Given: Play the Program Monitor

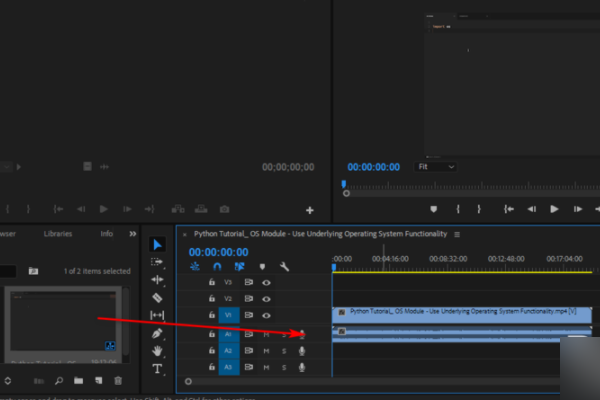Looking at the screenshot, I should pyautogui.click(x=554, y=209).
